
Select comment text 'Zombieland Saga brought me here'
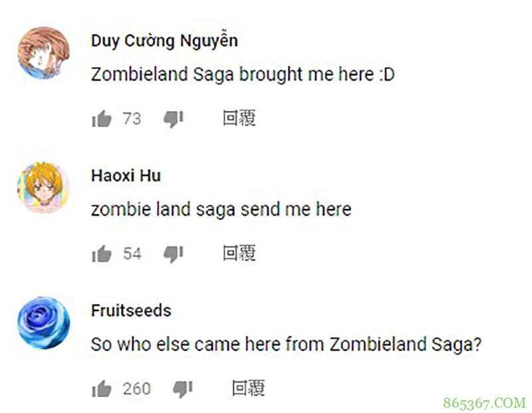coord(232,74)
